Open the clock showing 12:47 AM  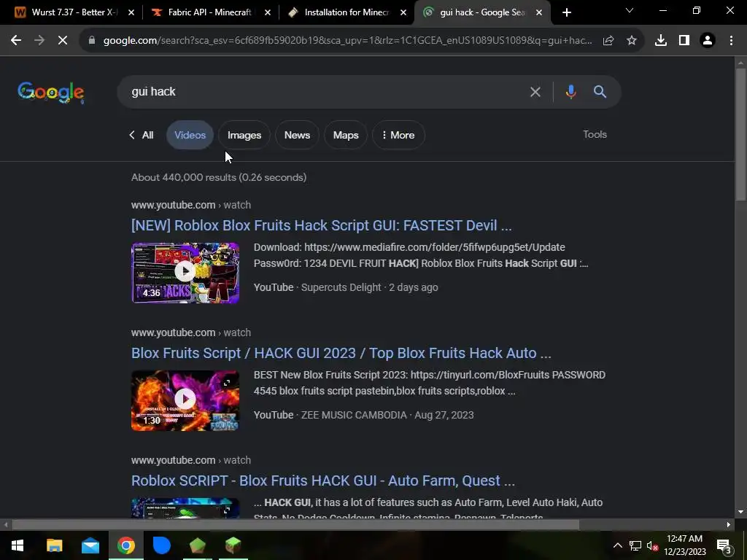(x=684, y=545)
